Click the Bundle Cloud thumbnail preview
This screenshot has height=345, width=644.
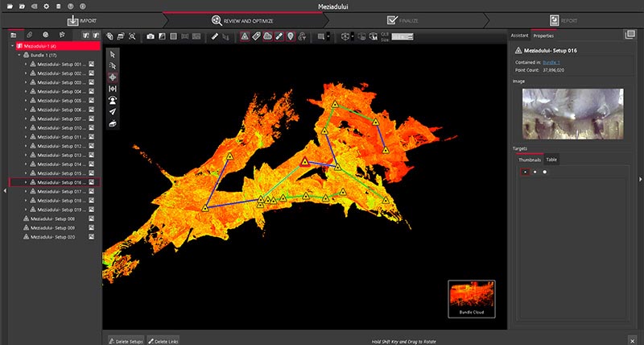pos(471,297)
